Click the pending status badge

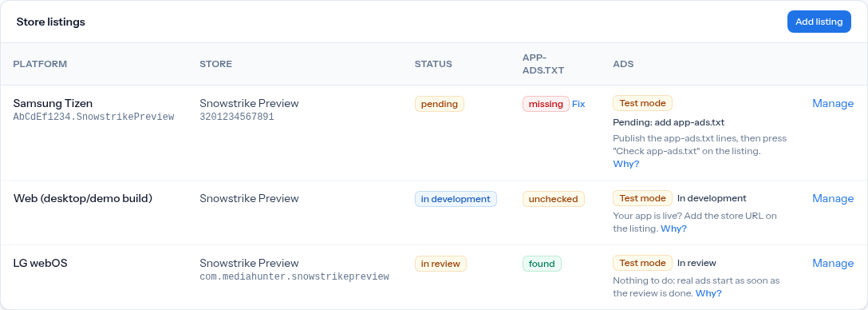439,104
